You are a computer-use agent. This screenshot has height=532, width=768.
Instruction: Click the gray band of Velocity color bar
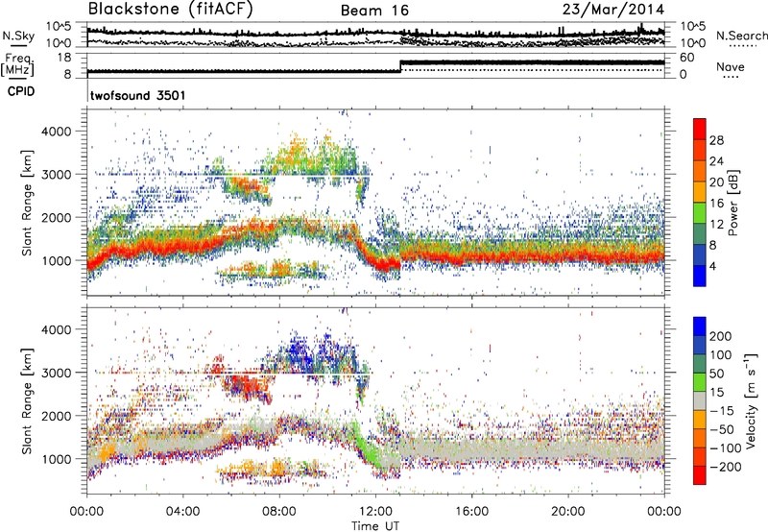[699, 400]
